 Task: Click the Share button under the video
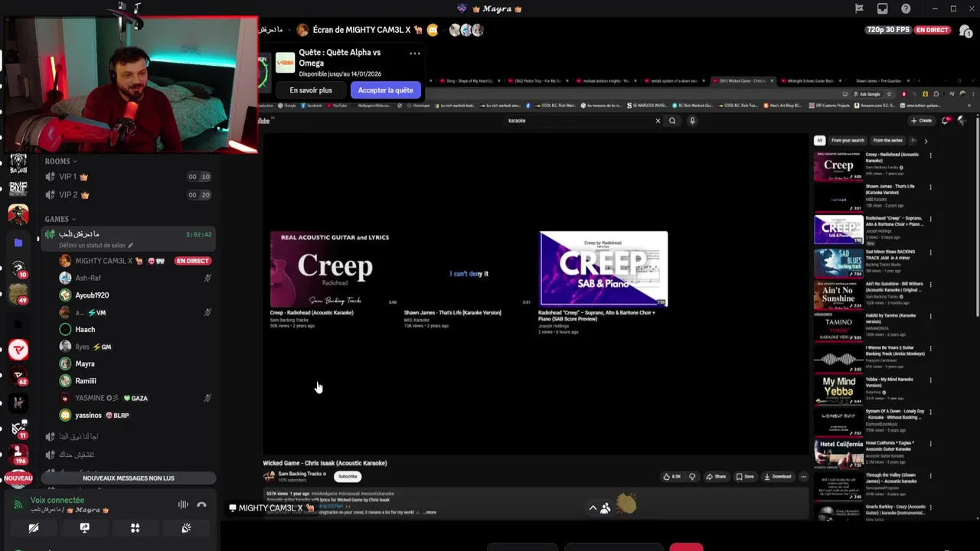716,477
